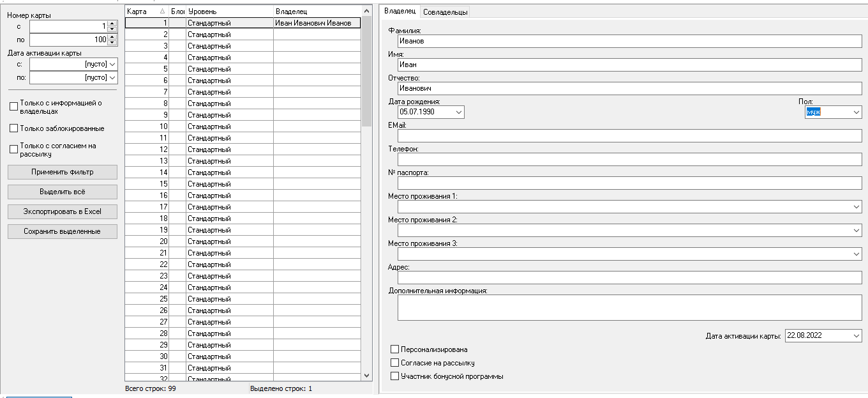Open 'Дата рождения' date picker dropdown

[x=459, y=112]
